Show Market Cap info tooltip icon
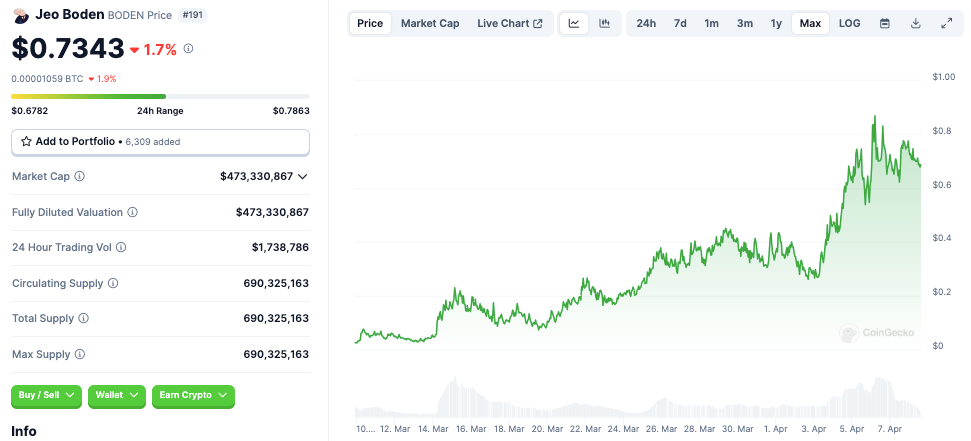Screen dimensions: 971x441 tap(80, 177)
